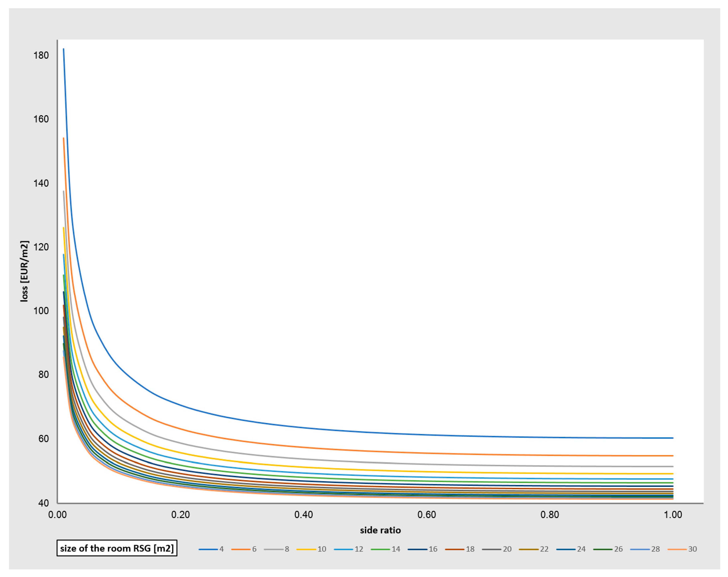Click the light blue legend entry labeled 12
Screen dimensions: 728x577
348,549
